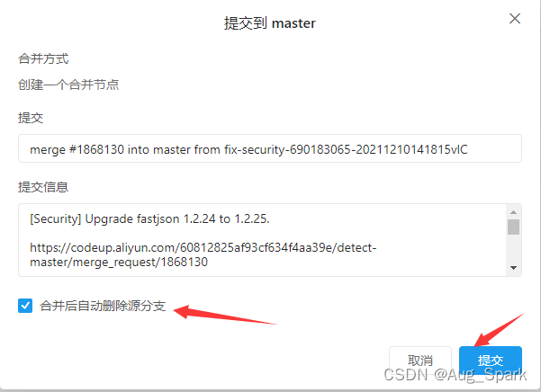Image resolution: width=541 pixels, height=392 pixels.
Task: Click the 提交信息 field label
Action: tap(43, 187)
